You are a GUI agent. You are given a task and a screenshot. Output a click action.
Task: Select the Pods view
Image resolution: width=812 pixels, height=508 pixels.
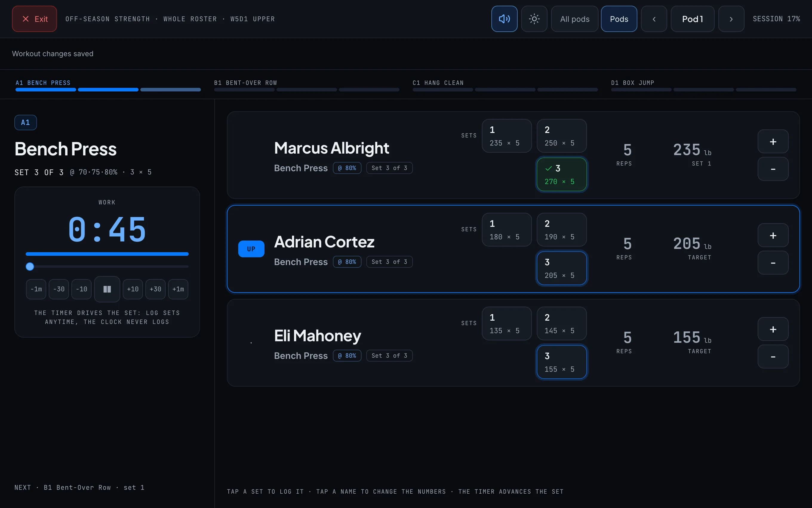619,19
